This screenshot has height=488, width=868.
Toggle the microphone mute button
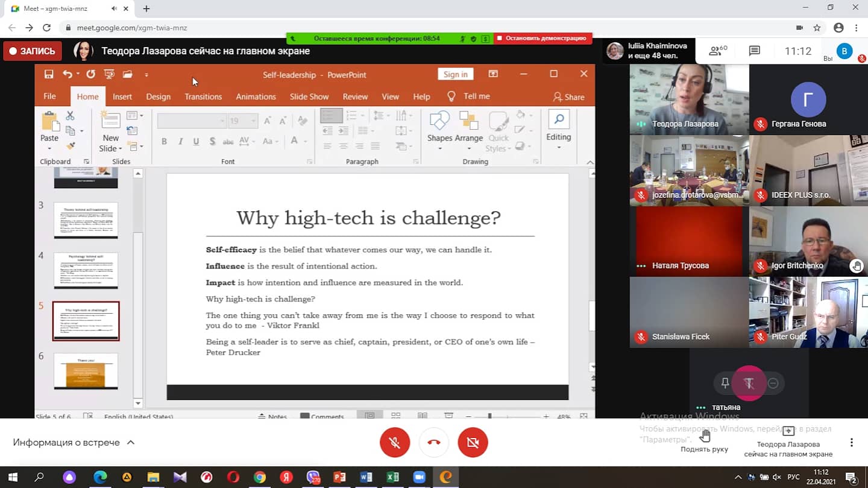pos(395,442)
